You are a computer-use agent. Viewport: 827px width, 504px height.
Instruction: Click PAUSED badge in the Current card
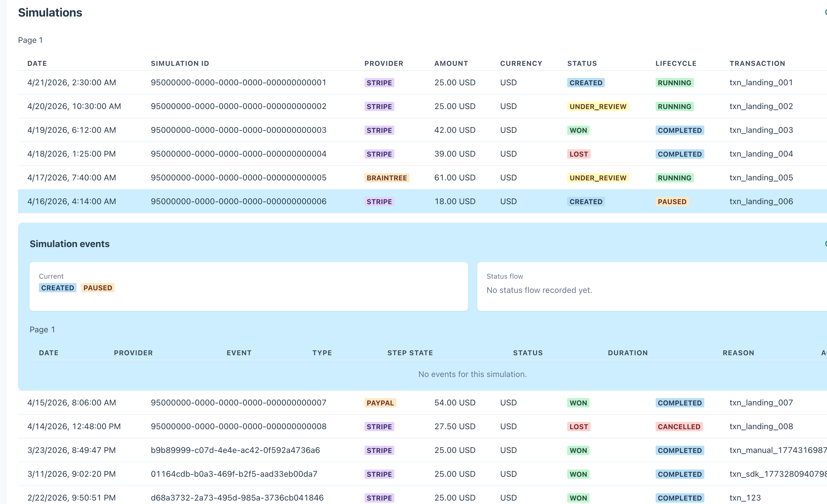[98, 288]
